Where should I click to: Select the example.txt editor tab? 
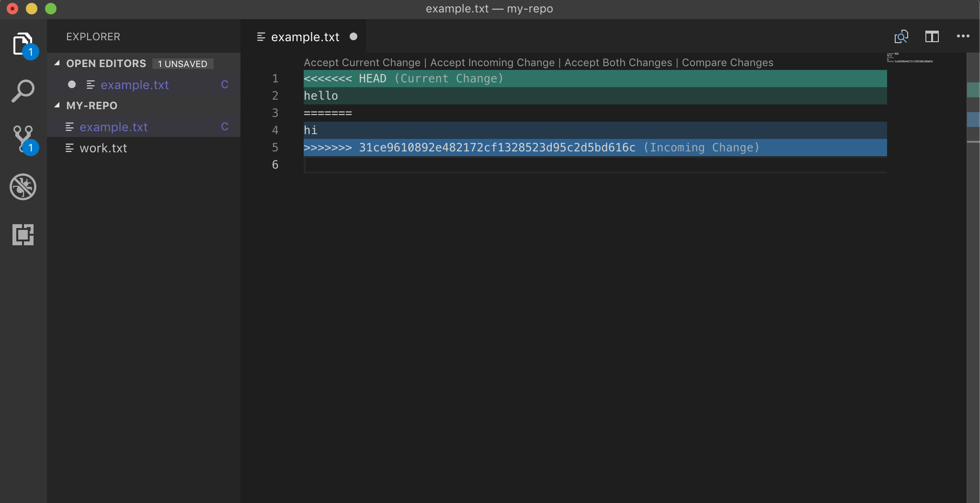click(x=305, y=37)
